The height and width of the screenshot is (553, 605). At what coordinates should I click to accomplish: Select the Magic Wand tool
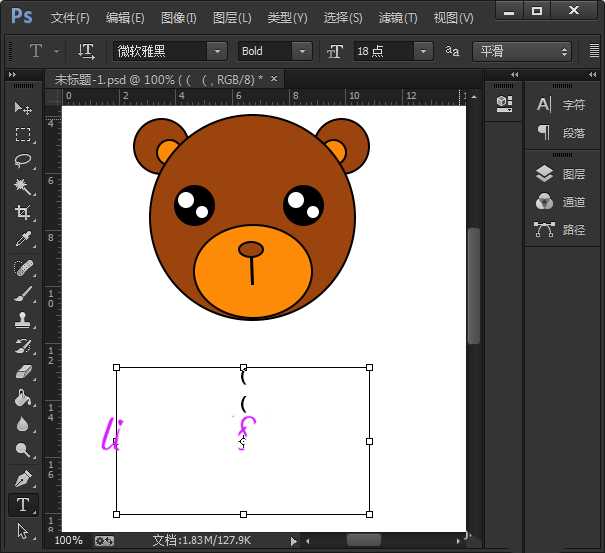point(23,187)
